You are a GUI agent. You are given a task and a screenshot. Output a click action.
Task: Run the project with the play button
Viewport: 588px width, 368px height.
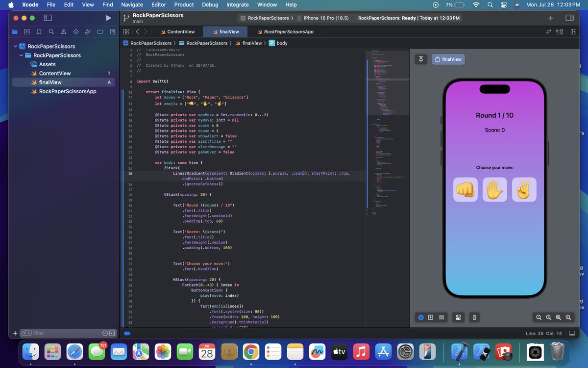coord(108,18)
